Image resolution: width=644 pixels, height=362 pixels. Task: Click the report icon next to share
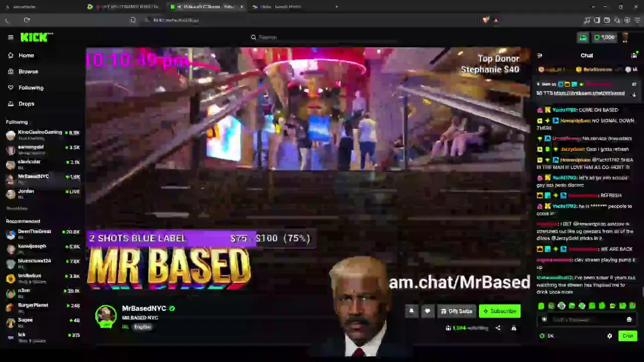click(514, 328)
